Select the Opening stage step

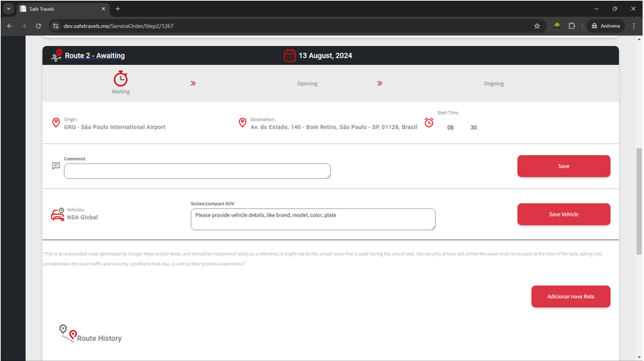(307, 84)
